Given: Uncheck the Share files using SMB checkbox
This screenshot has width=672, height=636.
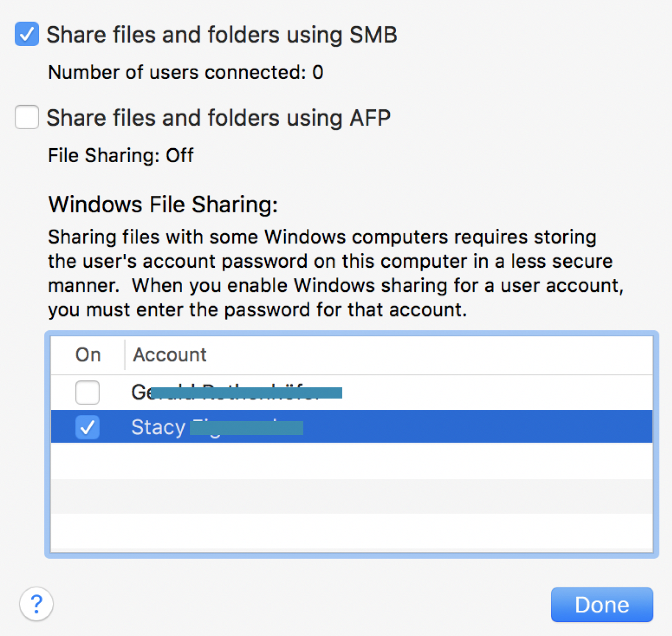Looking at the screenshot, I should [x=27, y=34].
